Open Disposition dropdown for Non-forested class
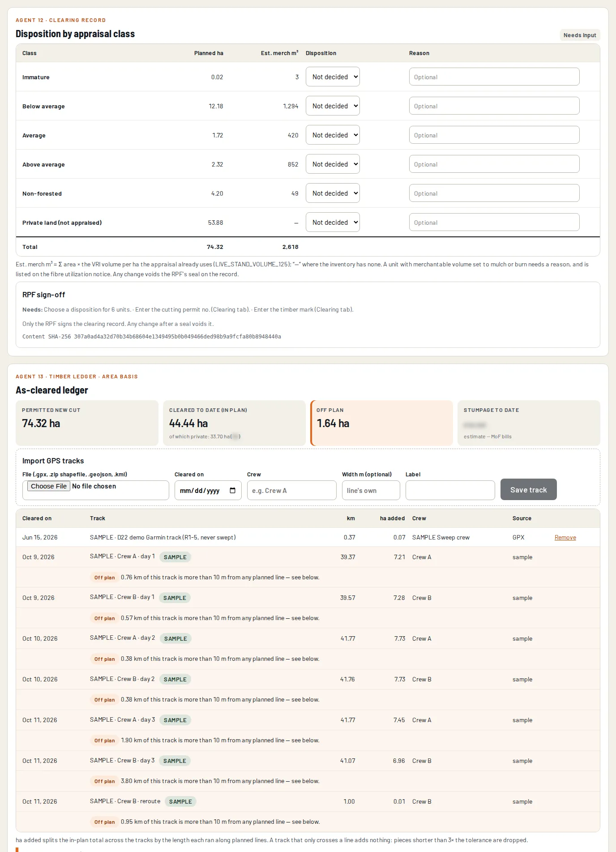The image size is (616, 852). point(333,193)
